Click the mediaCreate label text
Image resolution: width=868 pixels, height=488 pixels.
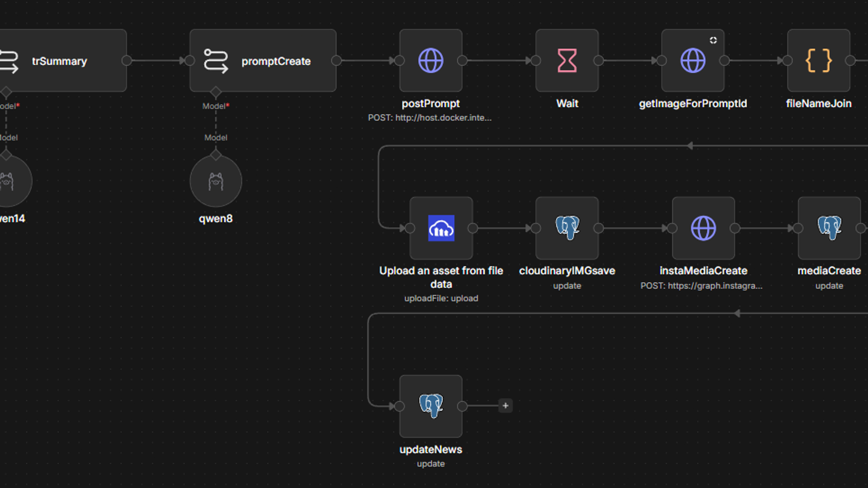(829, 270)
